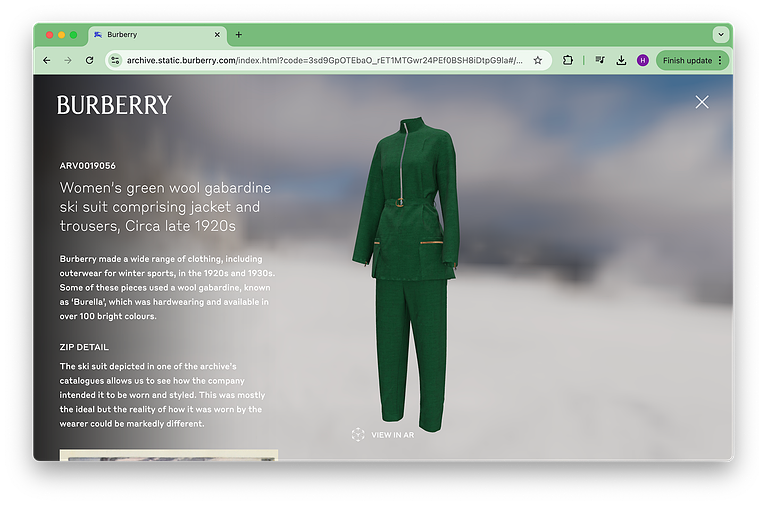The image size is (759, 505).
Task: Open the purple H profile avatar
Action: pos(643,61)
